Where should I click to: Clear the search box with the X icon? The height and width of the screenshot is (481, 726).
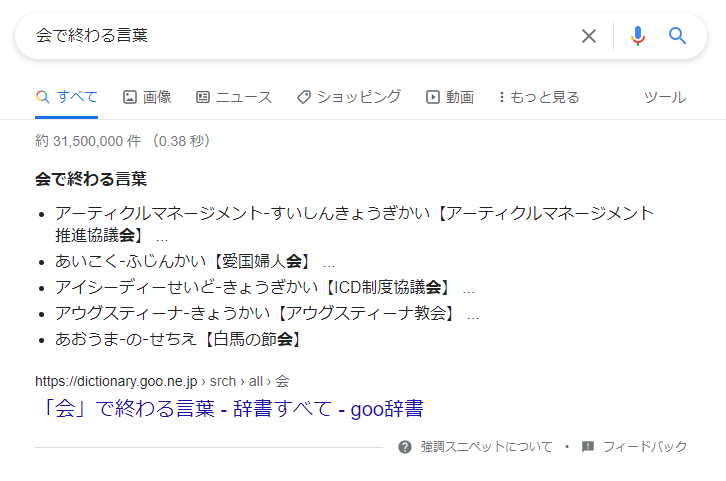point(588,36)
